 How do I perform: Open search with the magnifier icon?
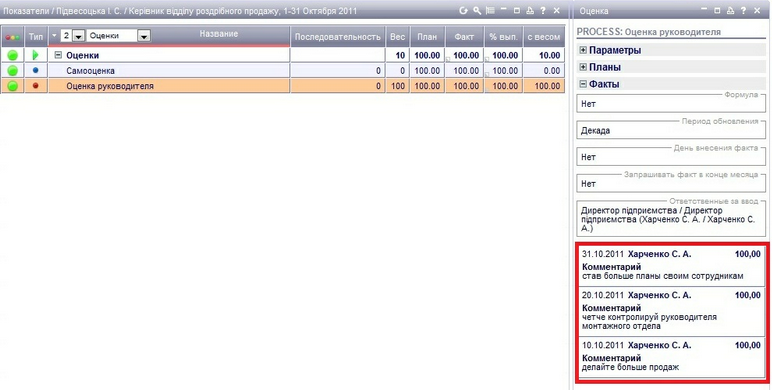[477, 10]
